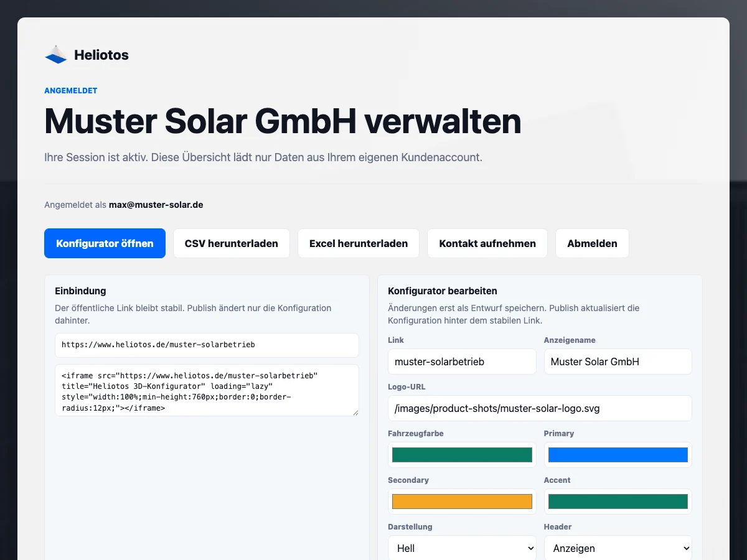Click the Heliotos brand name text

click(x=101, y=55)
